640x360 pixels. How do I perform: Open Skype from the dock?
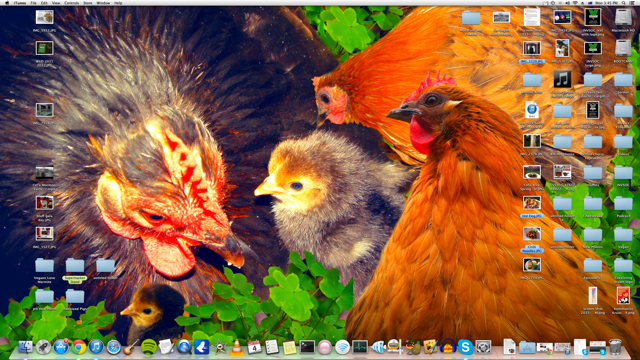[465, 347]
